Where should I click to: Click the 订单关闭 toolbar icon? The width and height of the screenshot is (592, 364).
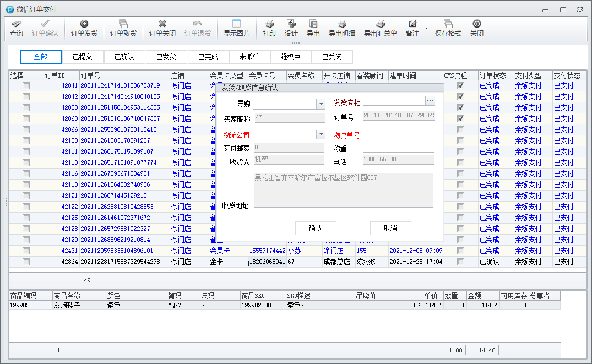pyautogui.click(x=162, y=24)
